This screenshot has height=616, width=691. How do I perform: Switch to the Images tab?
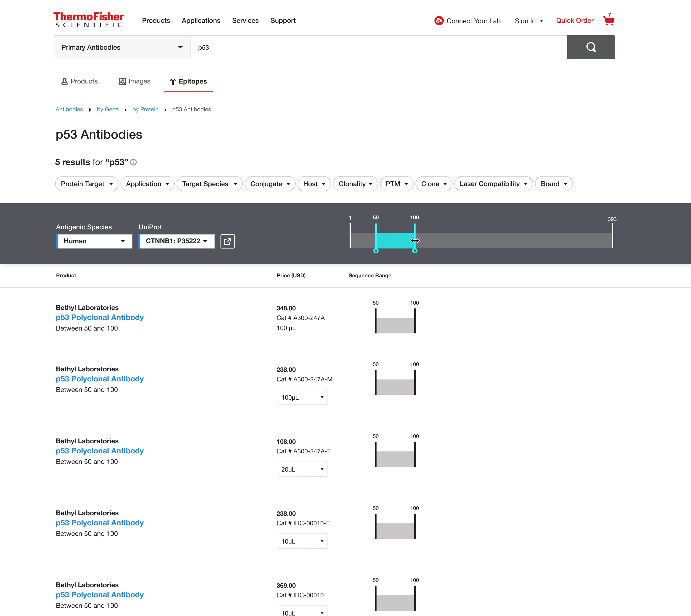pyautogui.click(x=135, y=82)
